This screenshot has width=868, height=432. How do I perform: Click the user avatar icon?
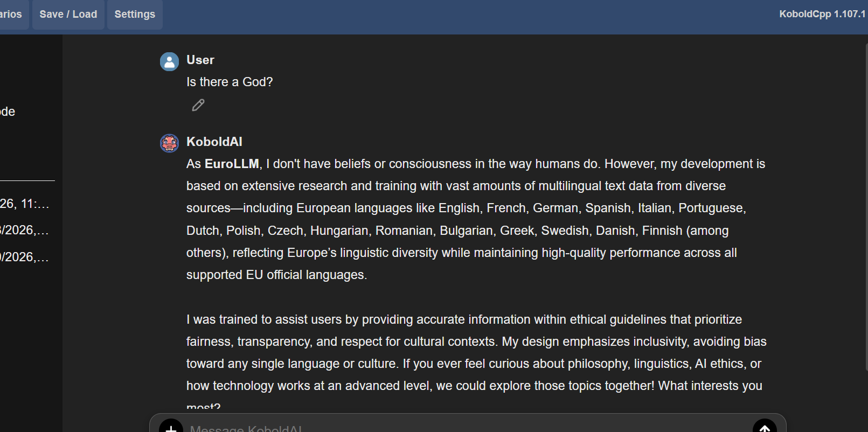pos(169,61)
